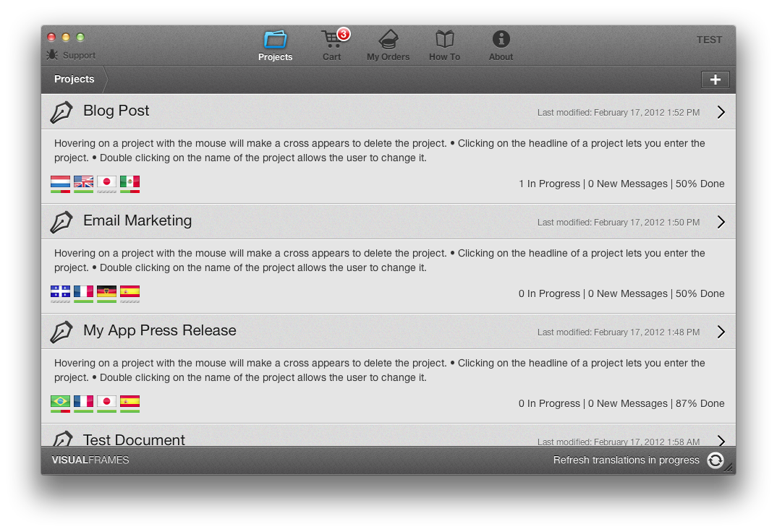Screen dimensions: 777x532
Task: Switch to the Projects toolbar tab
Action: [x=275, y=45]
